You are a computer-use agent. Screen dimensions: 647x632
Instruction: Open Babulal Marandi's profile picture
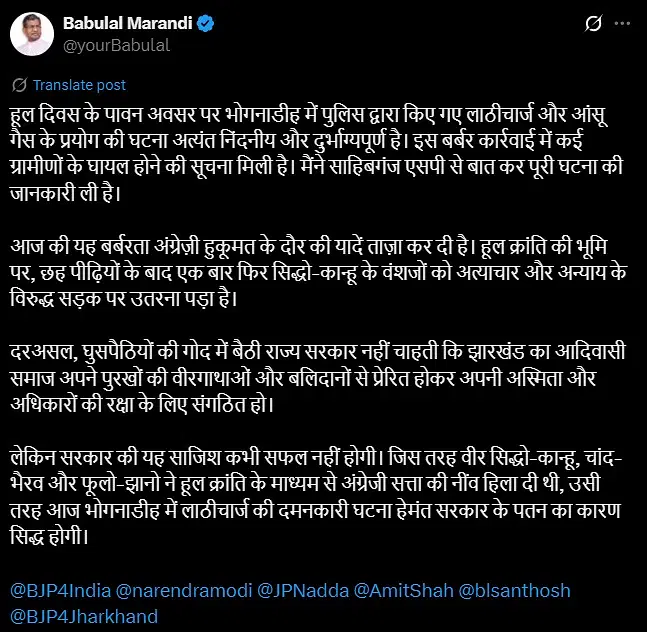tap(32, 34)
